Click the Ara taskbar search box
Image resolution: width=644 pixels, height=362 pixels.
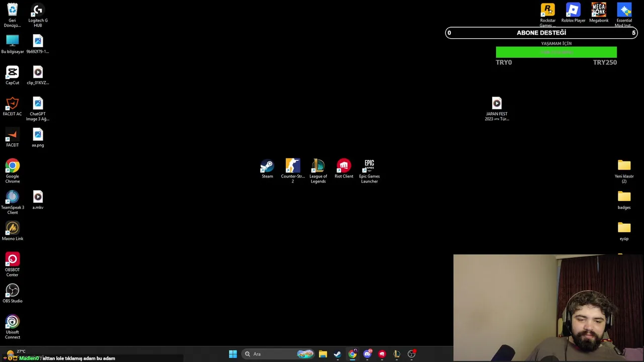[x=278, y=354]
